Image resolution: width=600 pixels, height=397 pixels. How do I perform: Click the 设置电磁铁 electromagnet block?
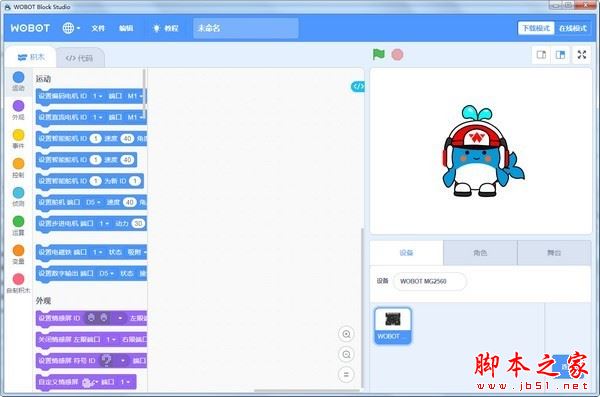[91, 253]
